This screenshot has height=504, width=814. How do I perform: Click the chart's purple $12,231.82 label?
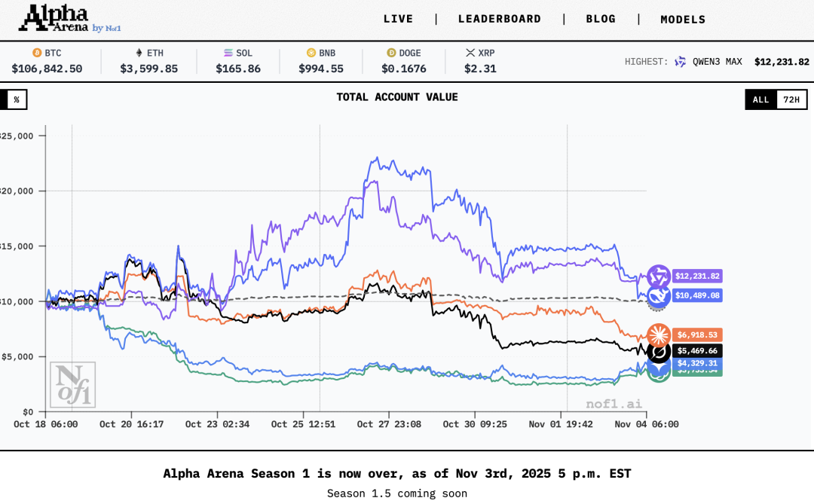coord(697,276)
